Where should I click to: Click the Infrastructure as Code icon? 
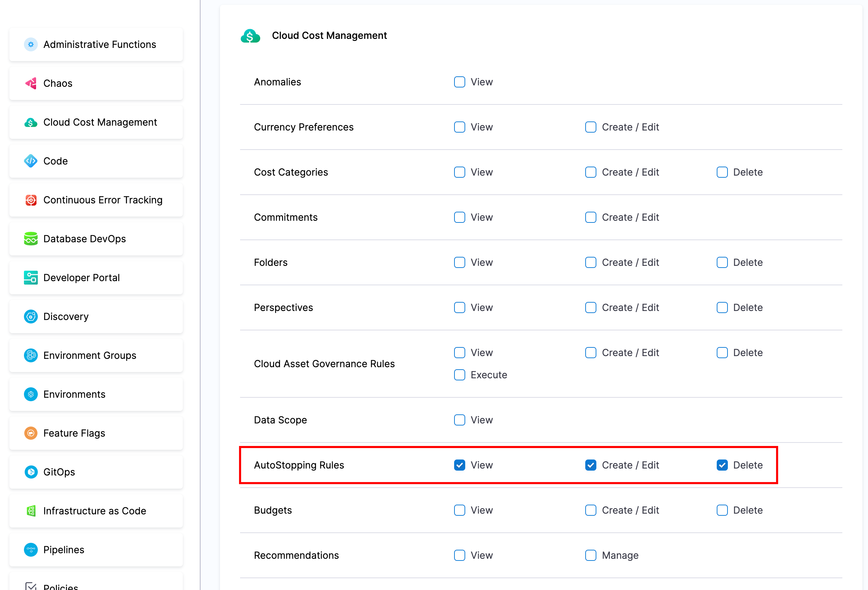point(31,511)
